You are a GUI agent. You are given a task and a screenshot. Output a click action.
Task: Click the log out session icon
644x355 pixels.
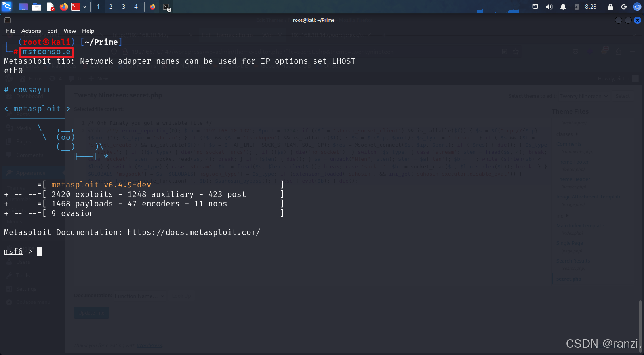coord(624,7)
